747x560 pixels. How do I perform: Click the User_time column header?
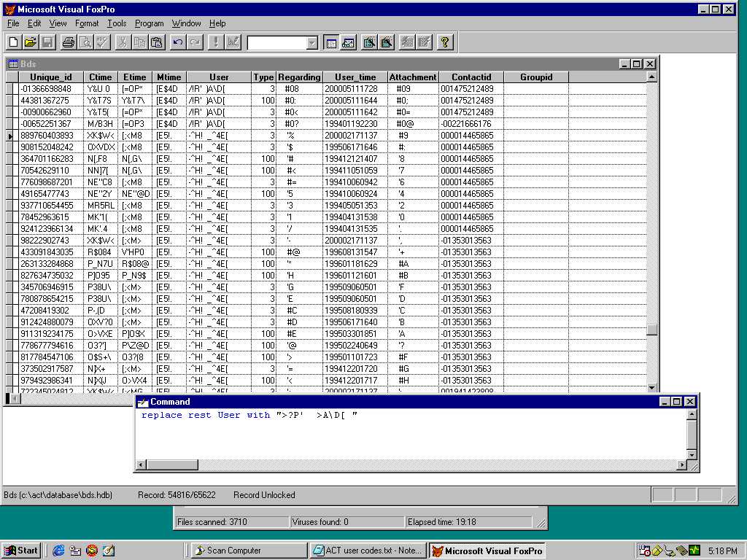click(x=355, y=77)
